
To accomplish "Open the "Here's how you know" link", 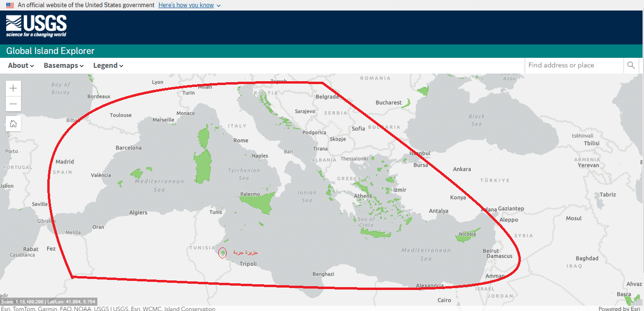I will coord(186,5).
